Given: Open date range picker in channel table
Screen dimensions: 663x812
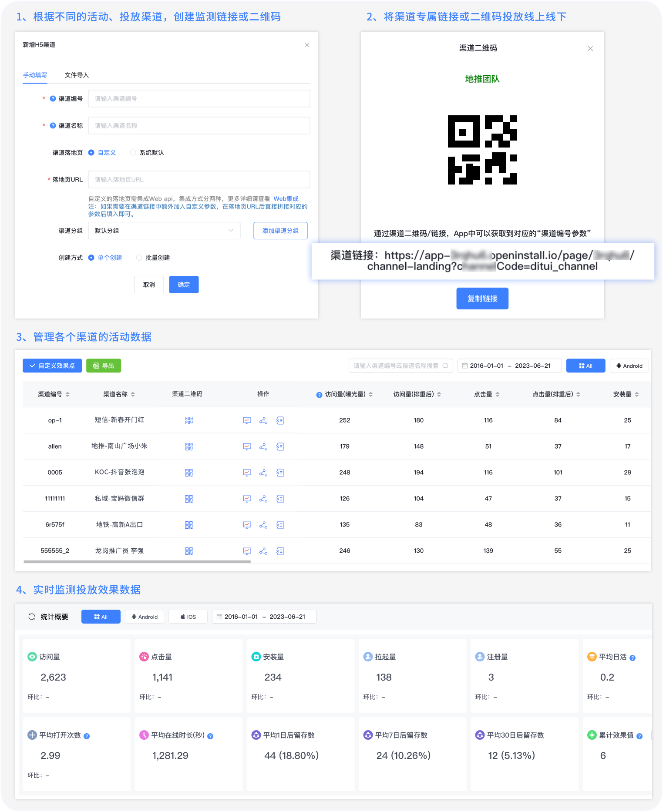Looking at the screenshot, I should click(x=509, y=366).
